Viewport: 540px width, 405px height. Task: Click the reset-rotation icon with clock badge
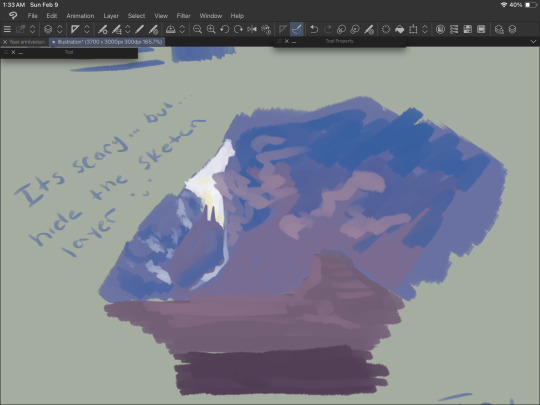pos(266,29)
